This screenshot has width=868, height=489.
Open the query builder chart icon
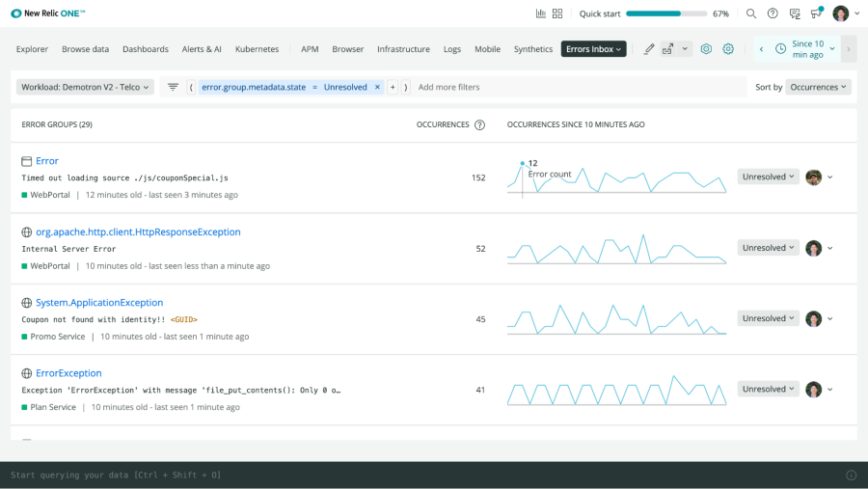(541, 14)
